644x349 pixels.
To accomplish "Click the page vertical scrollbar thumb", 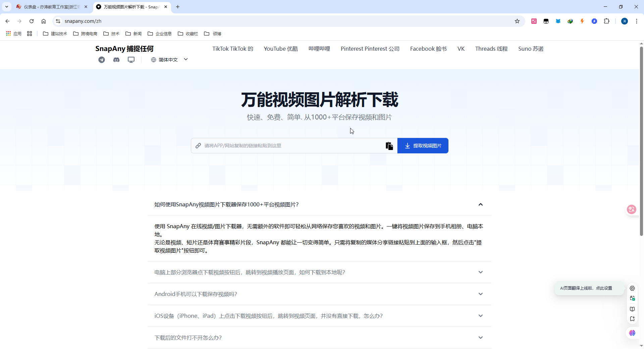I will tap(641, 141).
